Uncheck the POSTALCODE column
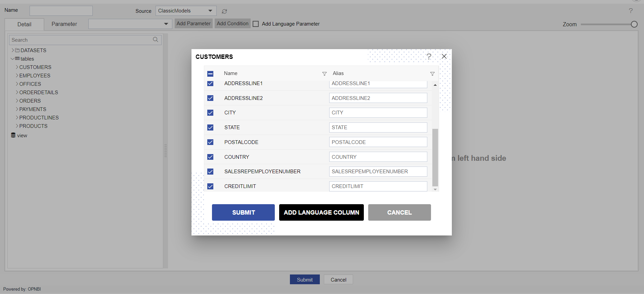 click(210, 142)
